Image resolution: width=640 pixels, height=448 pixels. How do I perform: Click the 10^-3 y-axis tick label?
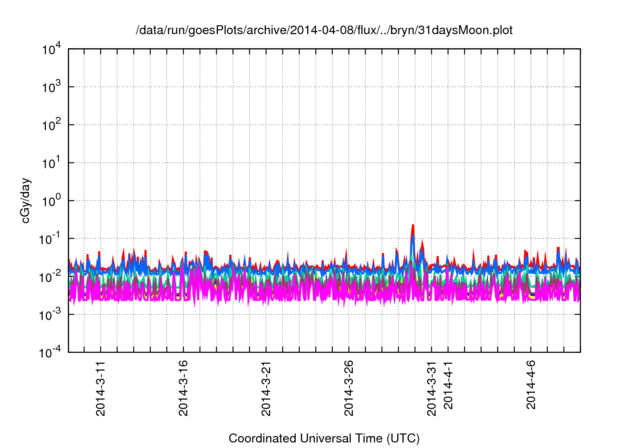click(51, 314)
